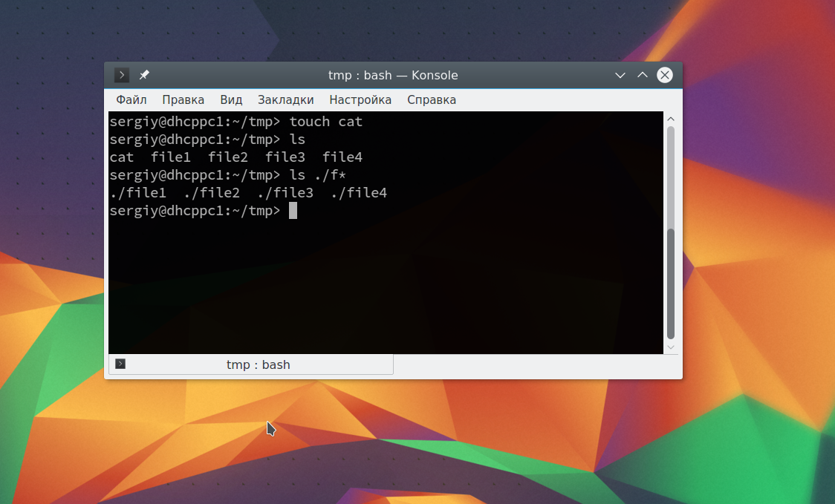The width and height of the screenshot is (835, 504).
Task: Expand the Справка menu
Action: pyautogui.click(x=432, y=99)
